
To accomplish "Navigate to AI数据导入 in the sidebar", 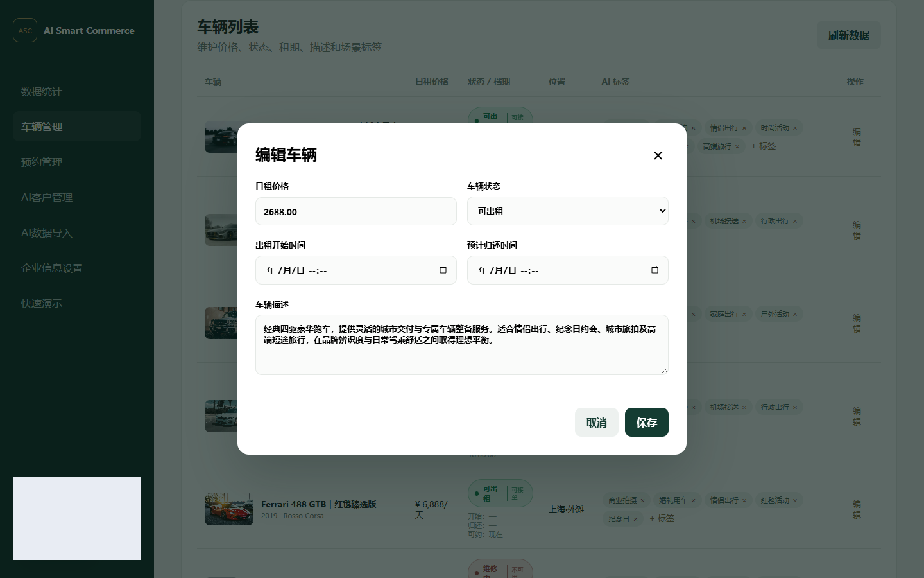I will 77,232.
